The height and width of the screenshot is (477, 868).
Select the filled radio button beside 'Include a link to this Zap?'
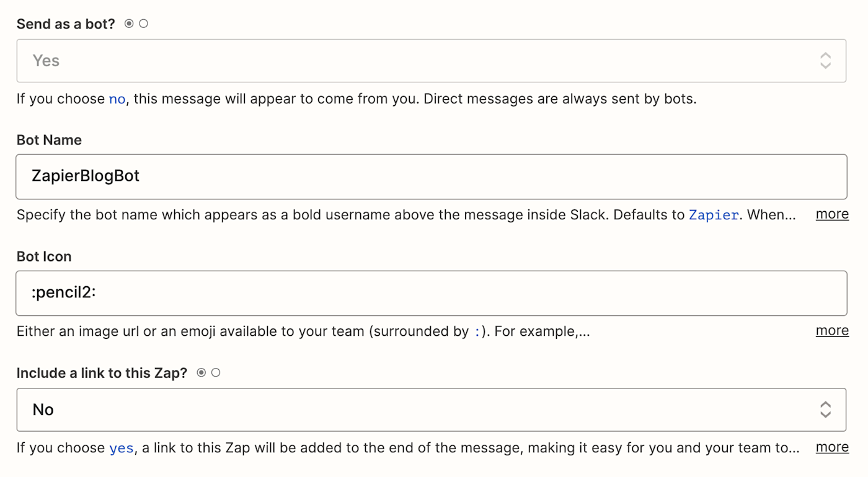pos(201,373)
